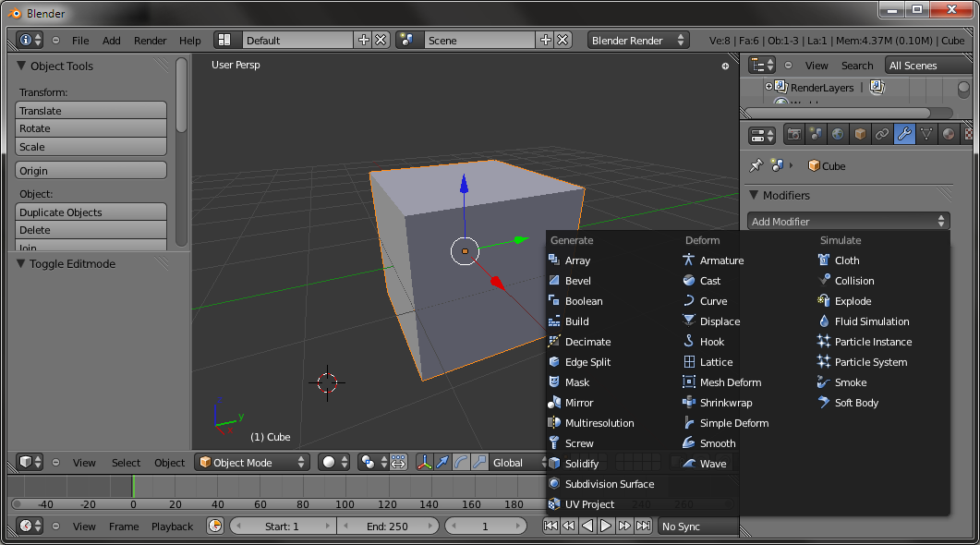
Task: Enable the translate manipulator arrow icon
Action: point(442,463)
